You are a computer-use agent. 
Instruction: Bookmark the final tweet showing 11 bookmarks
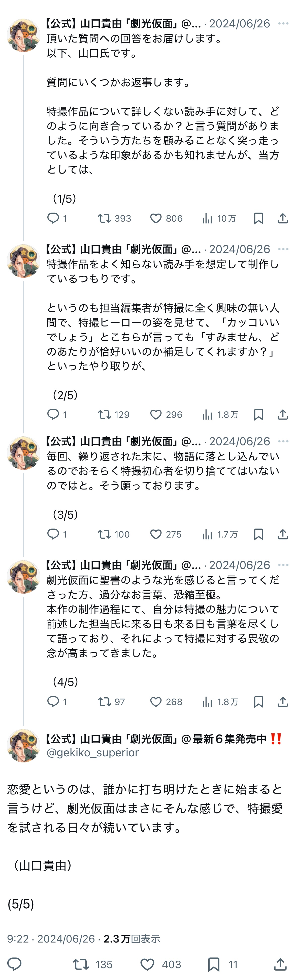pyautogui.click(x=214, y=964)
